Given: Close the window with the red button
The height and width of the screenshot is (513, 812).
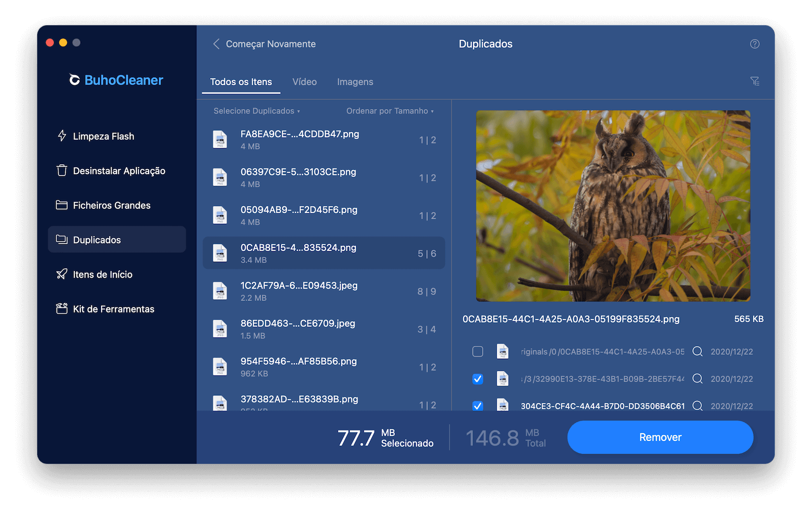Looking at the screenshot, I should pos(50,43).
